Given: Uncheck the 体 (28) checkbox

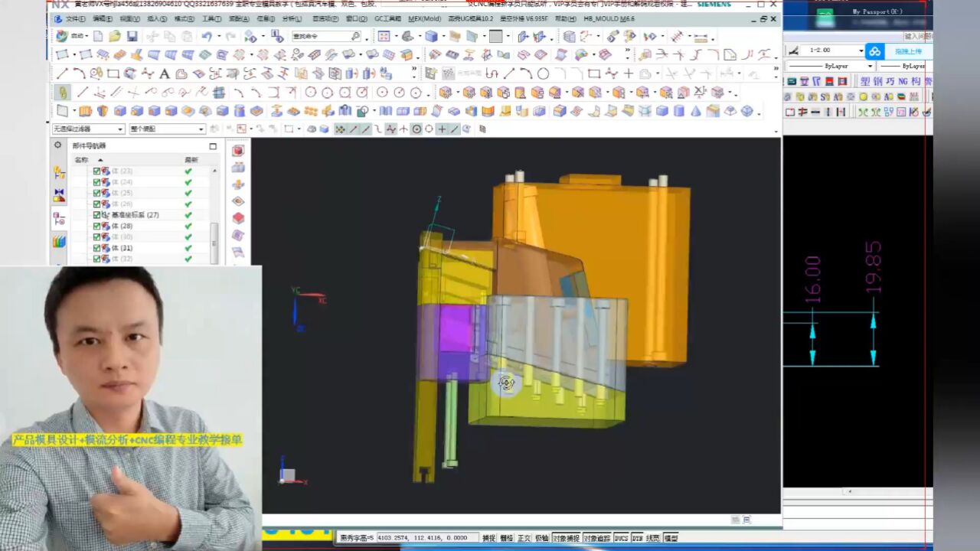Looking at the screenshot, I should click(x=96, y=226).
